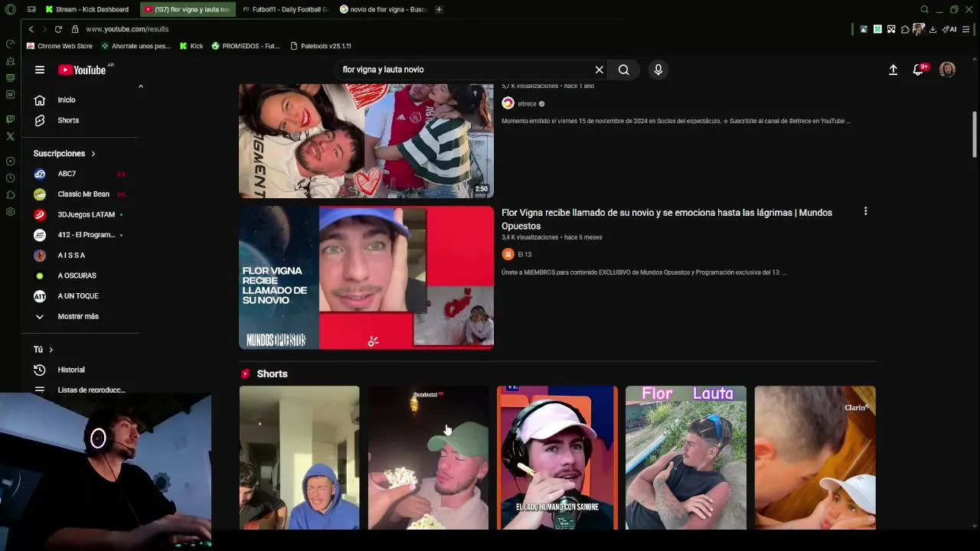Open 3DJuegos LATAM subscription

[80, 214]
